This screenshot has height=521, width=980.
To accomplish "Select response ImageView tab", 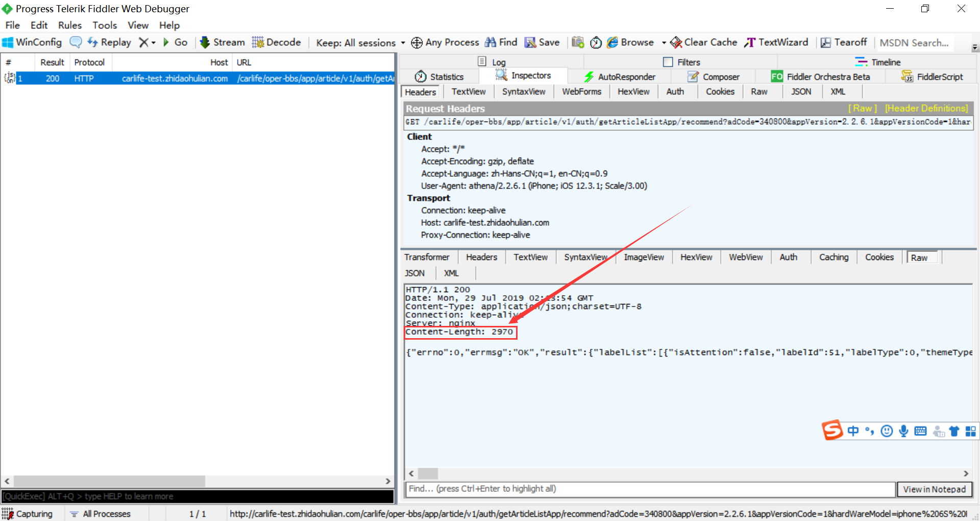I will [x=644, y=257].
